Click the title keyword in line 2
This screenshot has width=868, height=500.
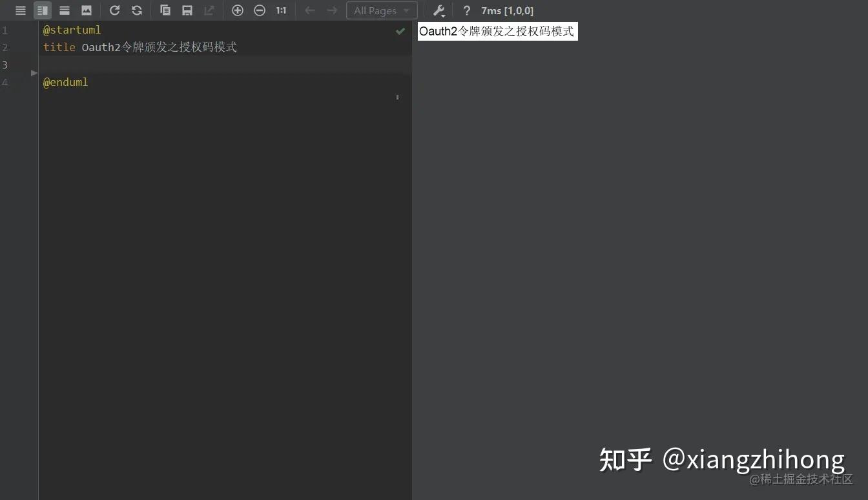click(x=59, y=47)
